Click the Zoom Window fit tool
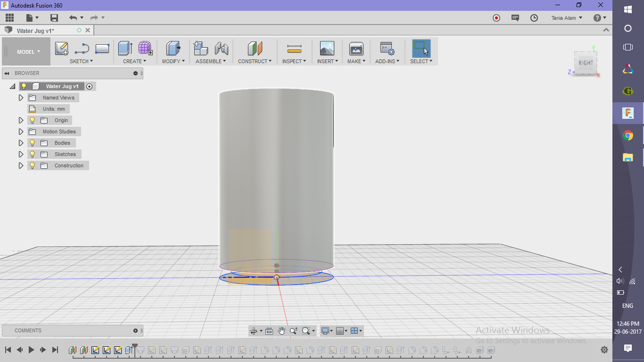 [306, 331]
